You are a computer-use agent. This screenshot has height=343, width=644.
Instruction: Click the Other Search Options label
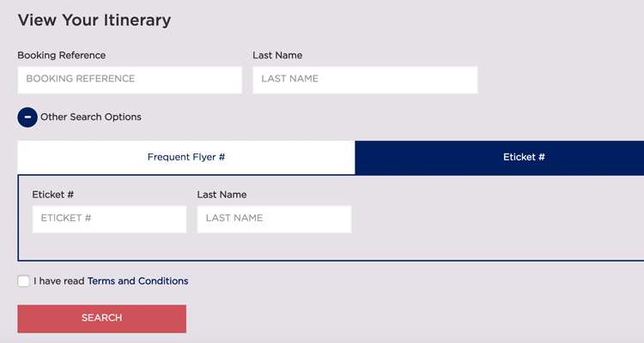(91, 117)
